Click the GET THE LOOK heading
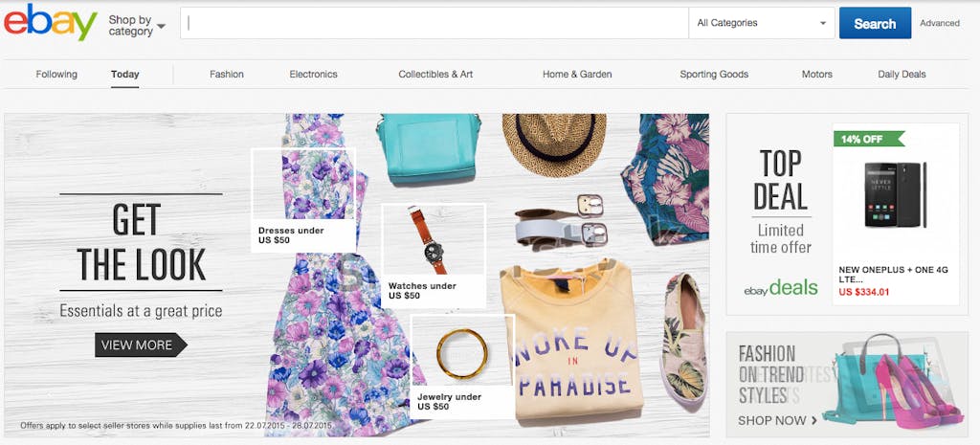The image size is (980, 445). 142,242
